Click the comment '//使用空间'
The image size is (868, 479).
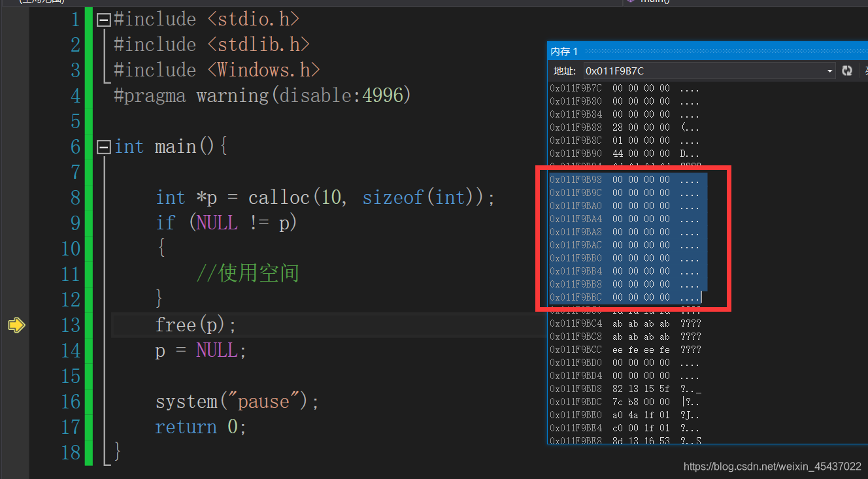(x=247, y=273)
